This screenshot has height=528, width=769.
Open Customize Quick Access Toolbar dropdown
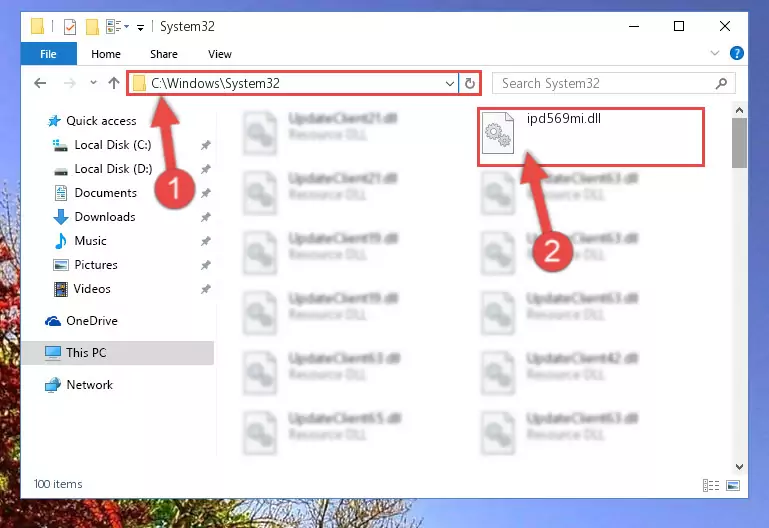pos(140,27)
